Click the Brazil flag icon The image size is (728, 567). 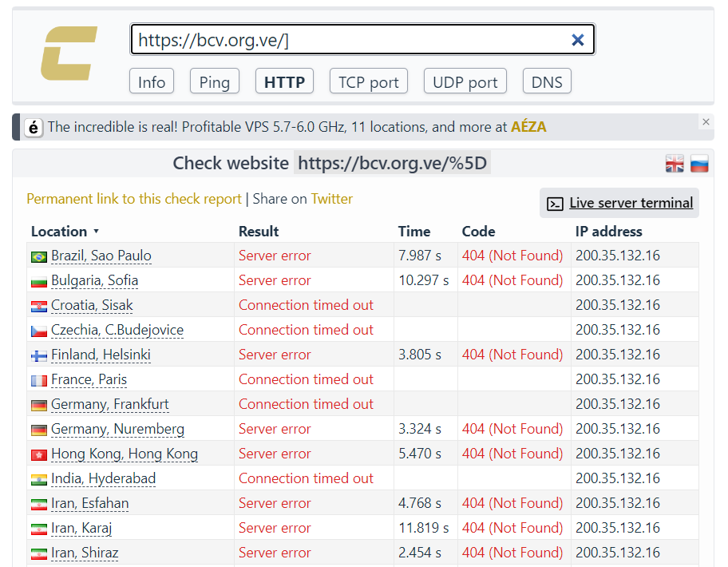tap(39, 256)
